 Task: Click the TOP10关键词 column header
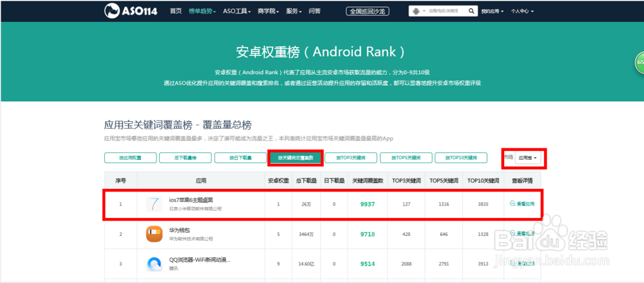[483, 181]
